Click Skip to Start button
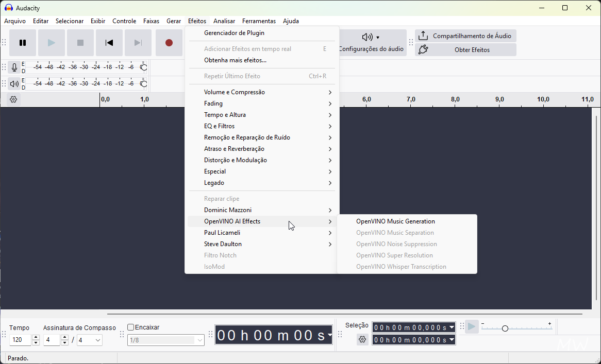This screenshot has height=364, width=601. 109,43
